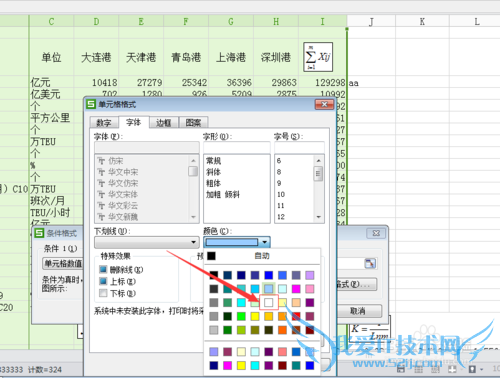Click font list scrollbar down arrow

click(x=193, y=217)
